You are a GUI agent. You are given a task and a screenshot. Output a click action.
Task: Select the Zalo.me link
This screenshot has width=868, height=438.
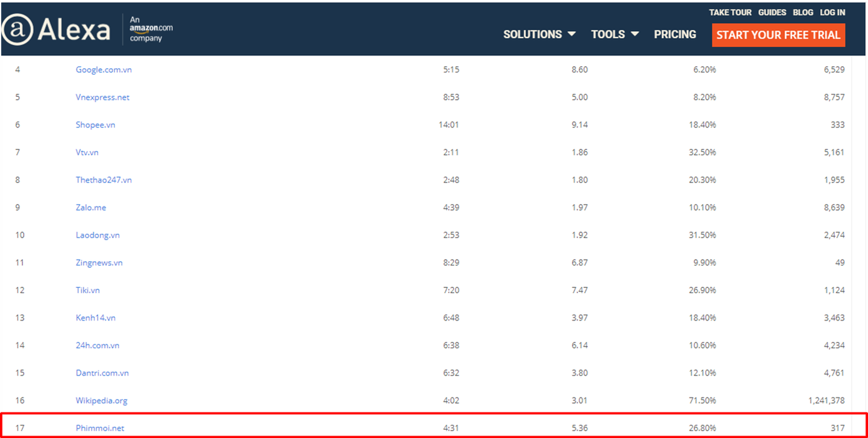pos(91,207)
